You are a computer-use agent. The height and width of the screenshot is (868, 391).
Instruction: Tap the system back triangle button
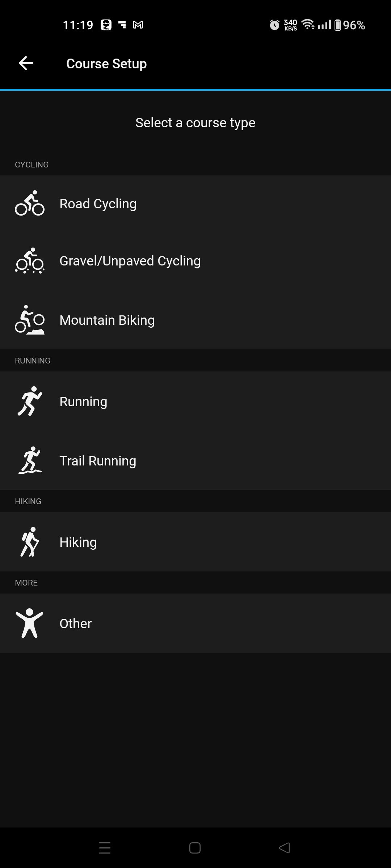[285, 848]
